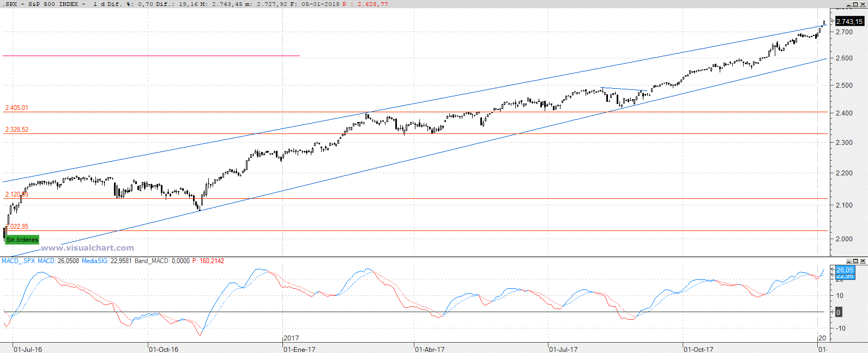Screen dimensions: 868x353
Task: Minimize the S&P 500 price panel
Action: coord(848,5)
